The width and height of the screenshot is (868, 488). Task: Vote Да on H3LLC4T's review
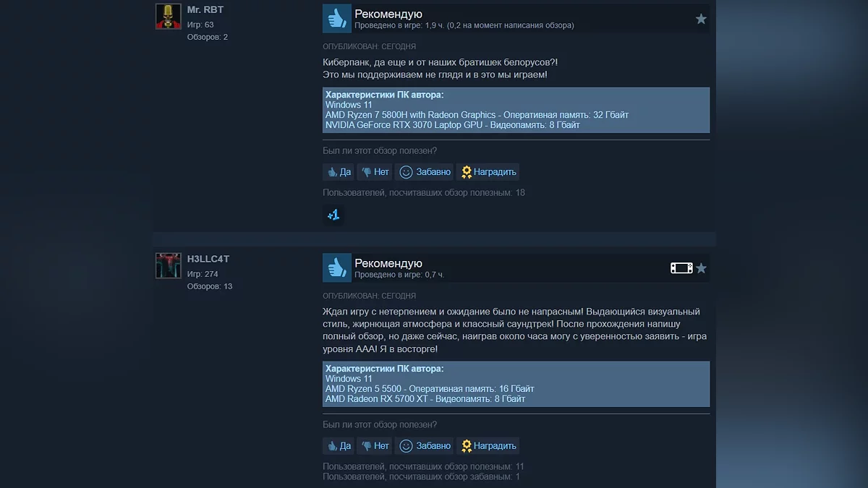(339, 446)
